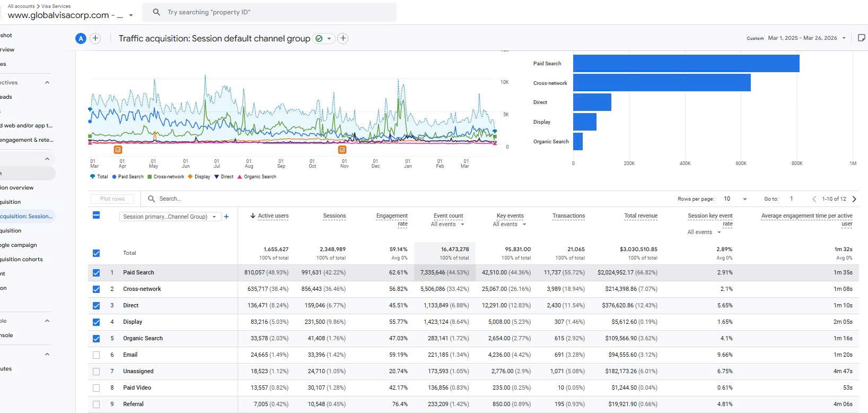Open the Rows per page dropdown
Viewport: 868px width, 413px height.
(735, 199)
